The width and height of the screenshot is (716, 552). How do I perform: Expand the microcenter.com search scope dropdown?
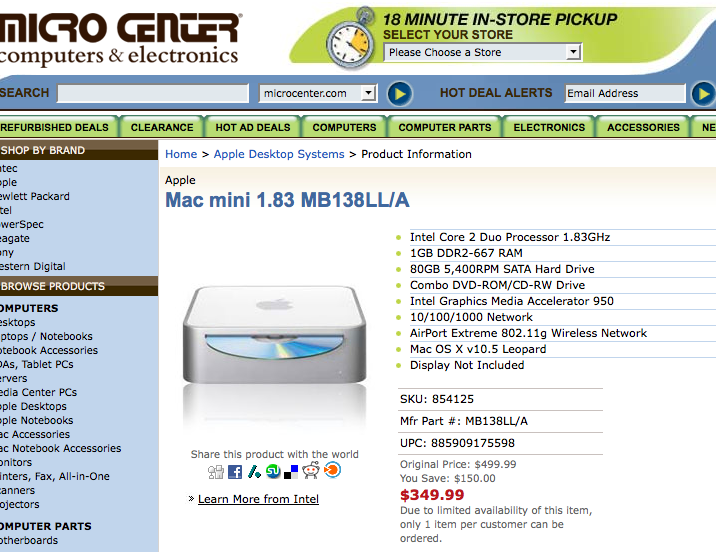point(318,93)
